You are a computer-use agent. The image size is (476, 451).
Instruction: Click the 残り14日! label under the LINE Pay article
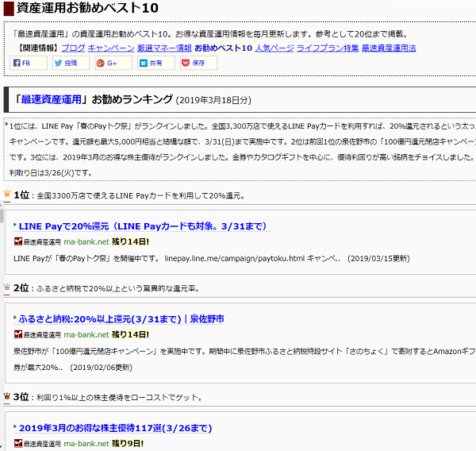(131, 242)
